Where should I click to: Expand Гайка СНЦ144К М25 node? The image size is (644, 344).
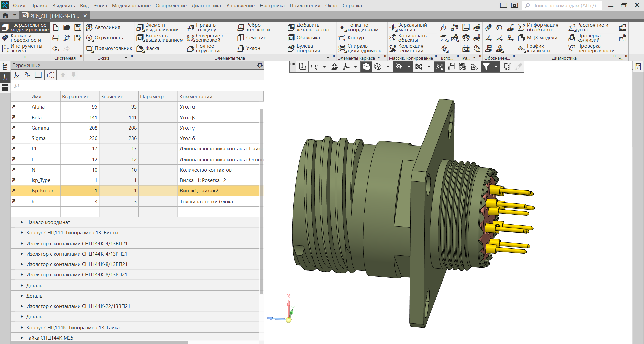22,338
